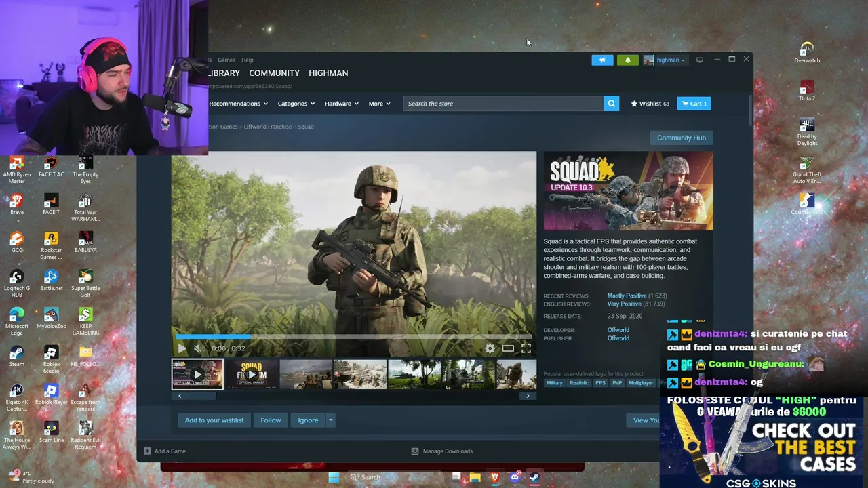This screenshot has height=488, width=868.
Task: Add Squad to your wishlist
Action: pos(214,420)
